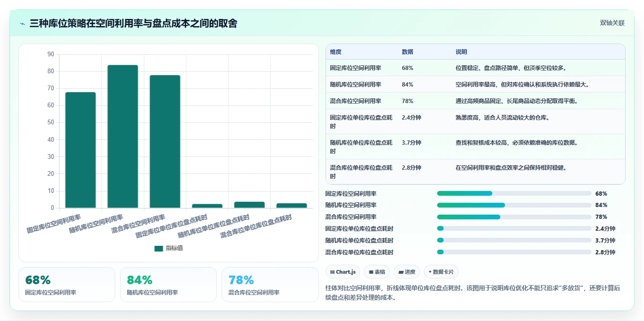Open the 84% 随机库位空间利用率 card
Image resolution: width=644 pixels, height=321 pixels.
point(168,285)
